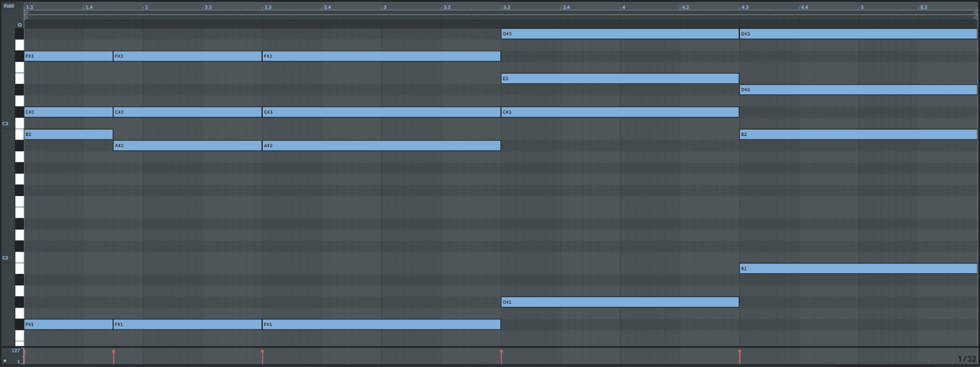This screenshot has height=367, width=980.
Task: Select the F#1 note starting before bar 2
Action: click(187, 324)
